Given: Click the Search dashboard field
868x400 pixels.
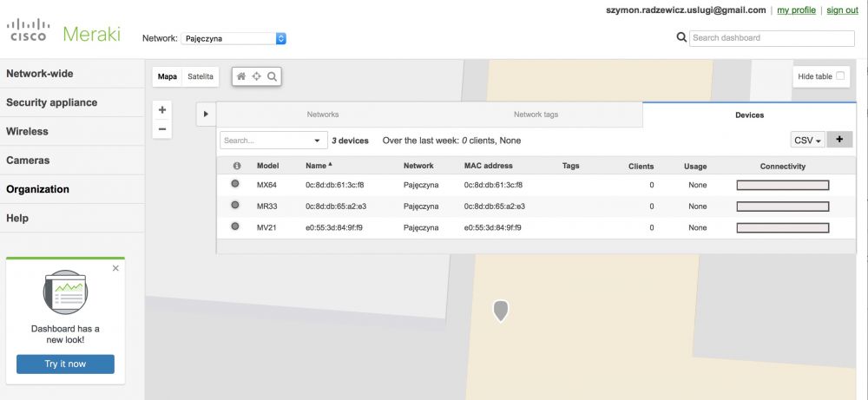Looking at the screenshot, I should (x=772, y=38).
